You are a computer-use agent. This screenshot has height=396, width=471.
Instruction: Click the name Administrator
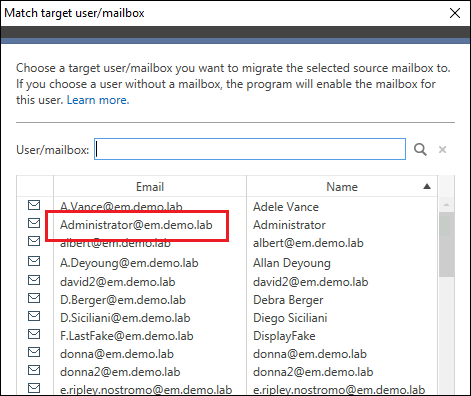click(x=289, y=225)
